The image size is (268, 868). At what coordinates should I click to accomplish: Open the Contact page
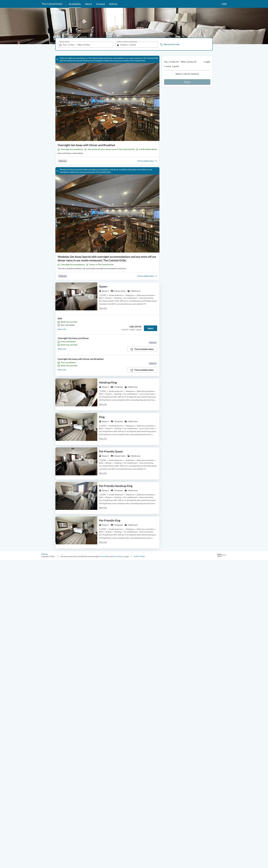[100, 4]
